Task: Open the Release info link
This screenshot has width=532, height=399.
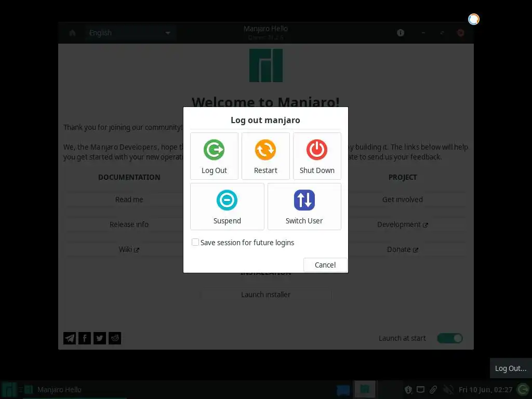Action: pyautogui.click(x=129, y=224)
